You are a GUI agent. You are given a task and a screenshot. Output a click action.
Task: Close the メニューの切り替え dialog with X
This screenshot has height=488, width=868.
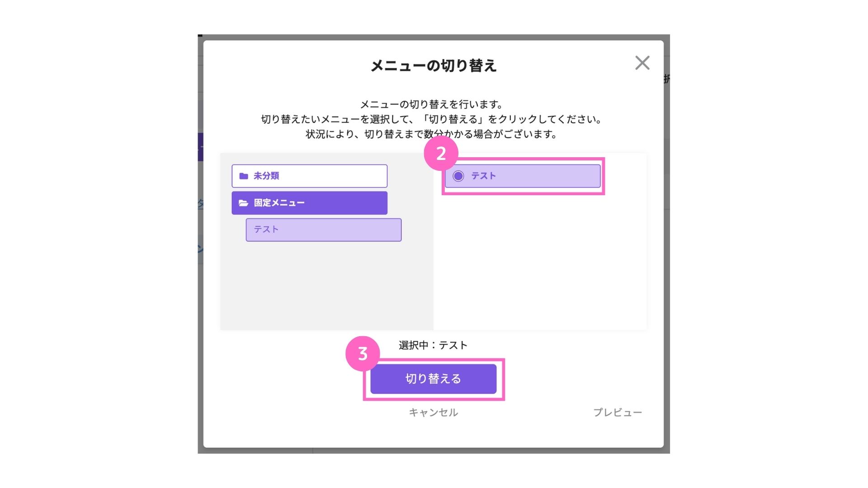coord(642,63)
